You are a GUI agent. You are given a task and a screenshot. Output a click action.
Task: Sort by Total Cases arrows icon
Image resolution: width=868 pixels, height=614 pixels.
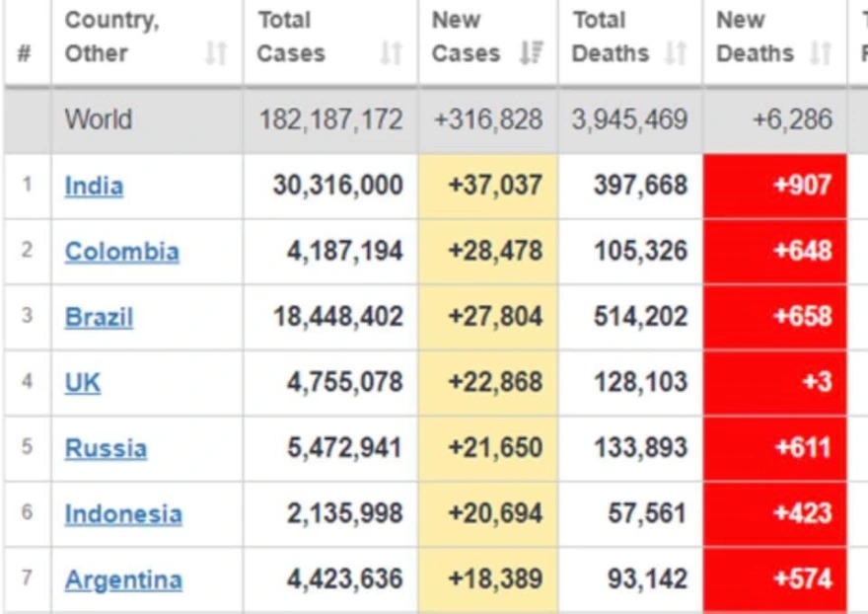pyautogui.click(x=392, y=53)
